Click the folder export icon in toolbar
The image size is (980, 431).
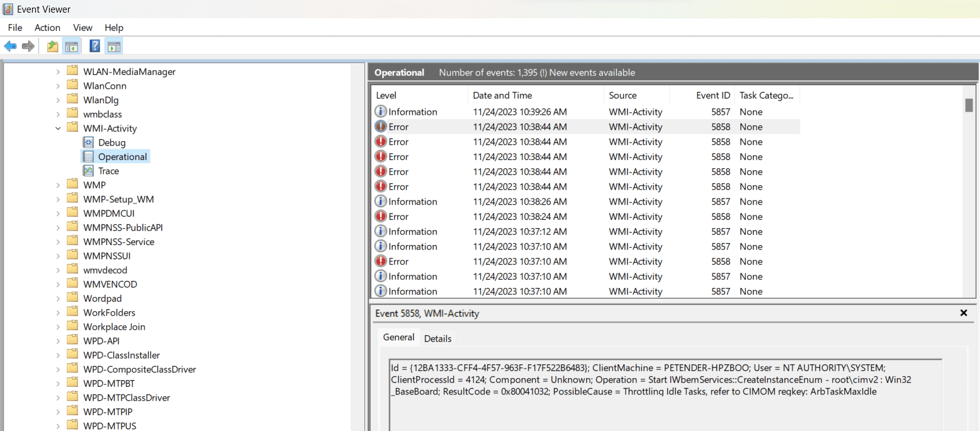(x=52, y=45)
